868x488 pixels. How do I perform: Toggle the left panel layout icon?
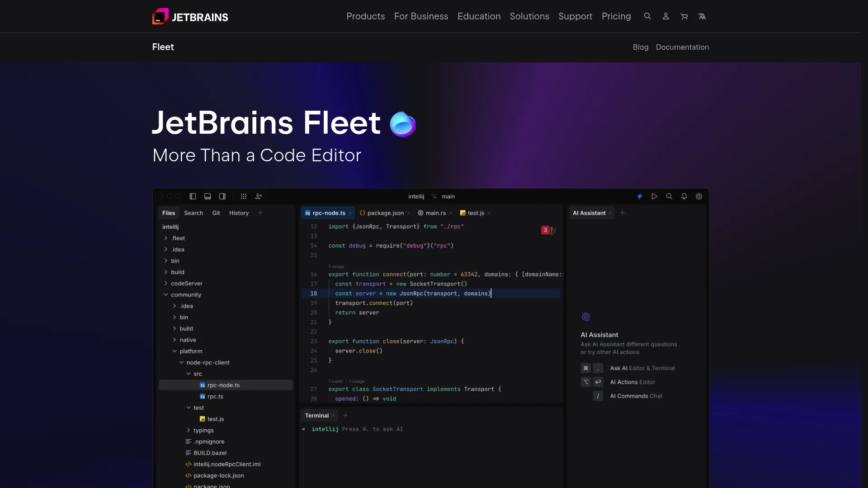pyautogui.click(x=193, y=197)
